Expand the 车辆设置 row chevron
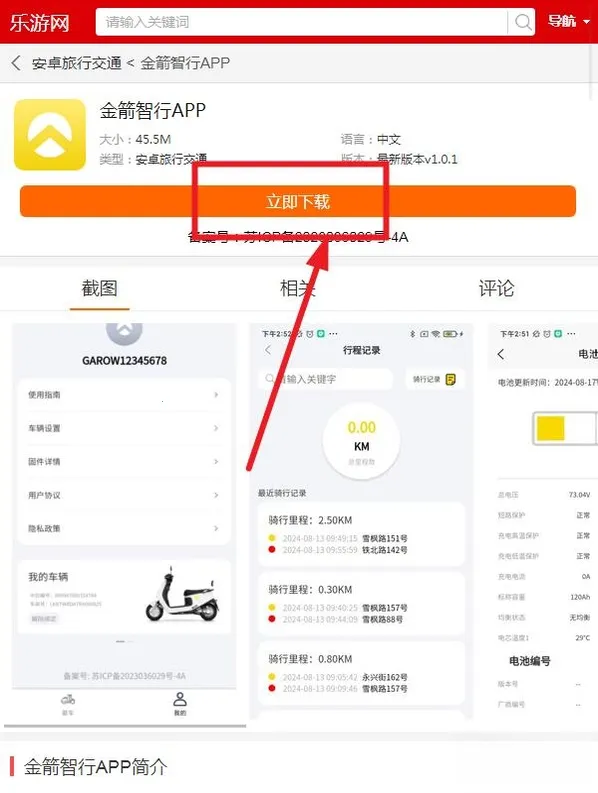The height and width of the screenshot is (793, 598). [x=216, y=428]
